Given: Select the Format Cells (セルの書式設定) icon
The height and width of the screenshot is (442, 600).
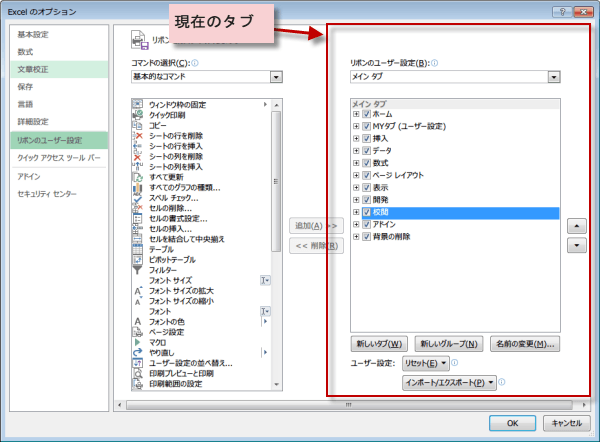Looking at the screenshot, I should (x=137, y=218).
